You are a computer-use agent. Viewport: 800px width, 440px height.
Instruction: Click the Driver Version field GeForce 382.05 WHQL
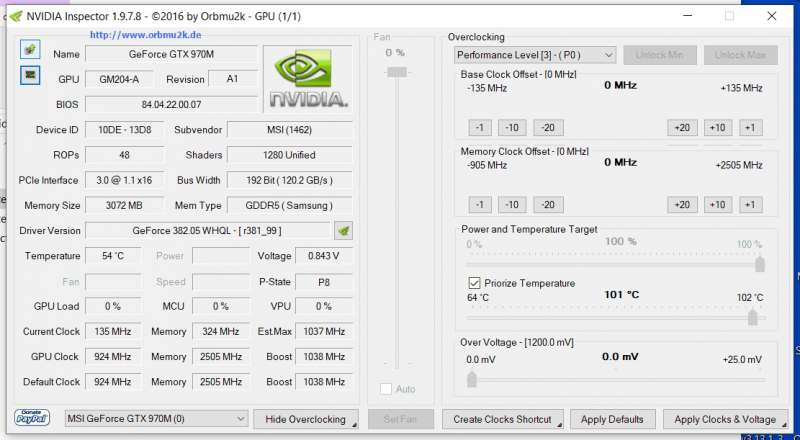pos(208,231)
